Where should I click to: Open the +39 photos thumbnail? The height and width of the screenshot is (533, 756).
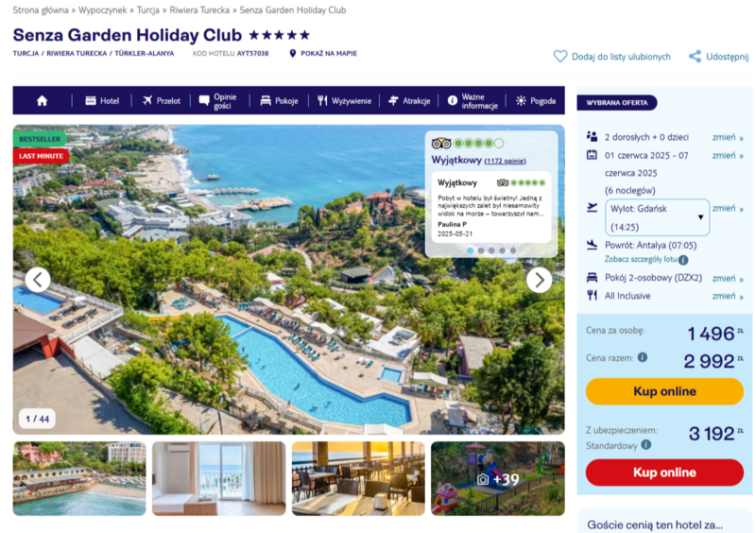498,478
